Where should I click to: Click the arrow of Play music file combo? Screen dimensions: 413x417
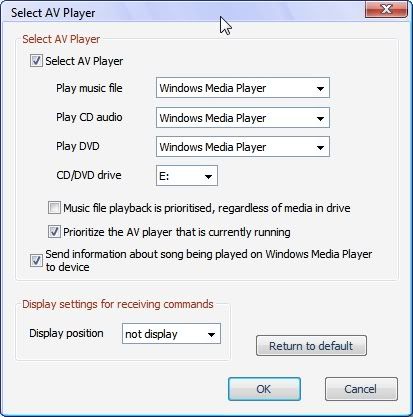pyautogui.click(x=320, y=89)
